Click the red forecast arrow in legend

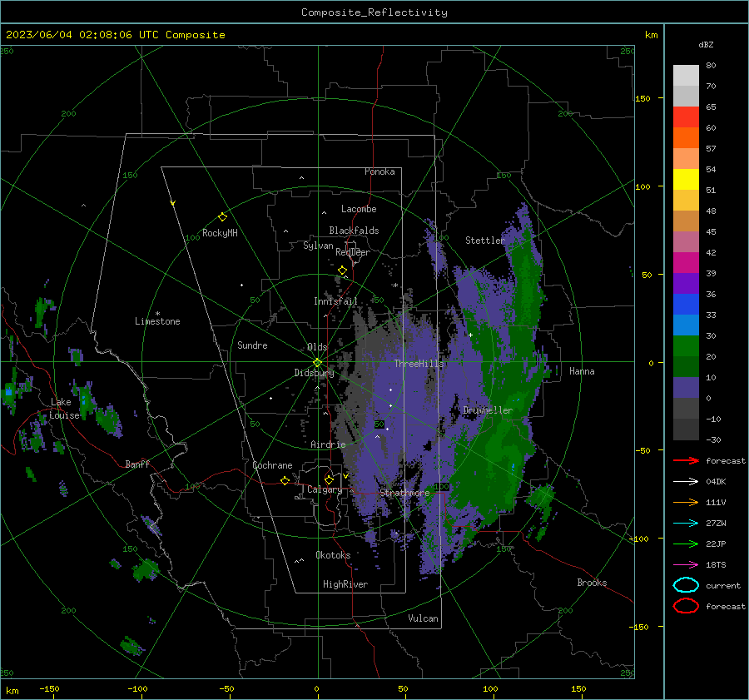(686, 460)
